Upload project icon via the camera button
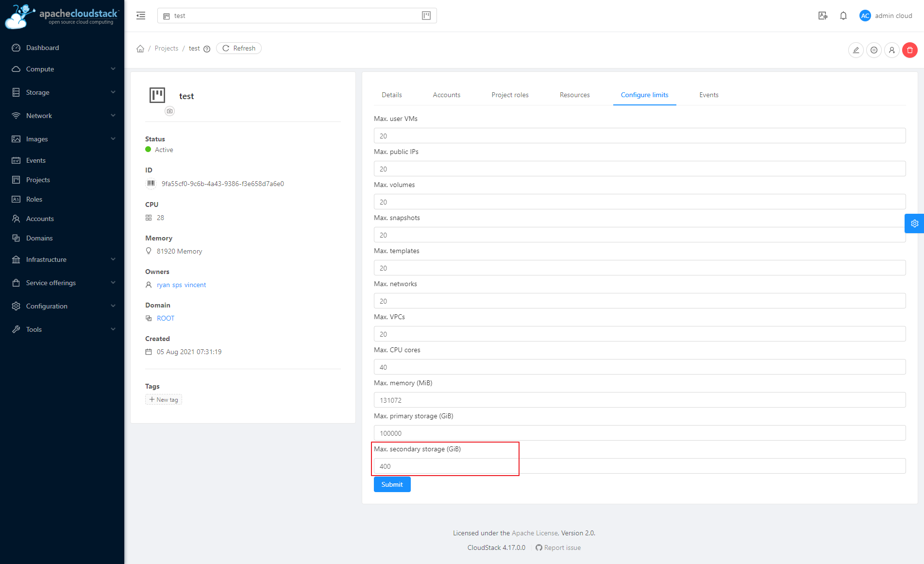 pos(169,111)
